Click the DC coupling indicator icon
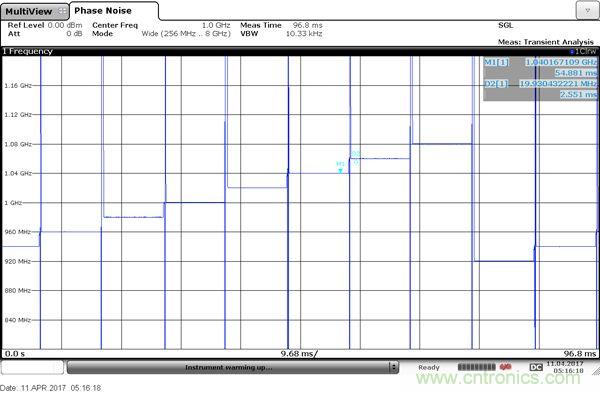The height and width of the screenshot is (393, 600). (536, 367)
